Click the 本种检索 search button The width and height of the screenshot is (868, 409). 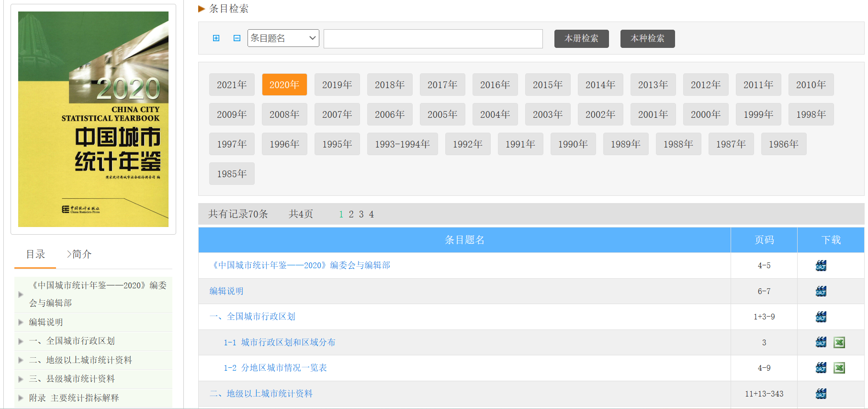point(647,39)
